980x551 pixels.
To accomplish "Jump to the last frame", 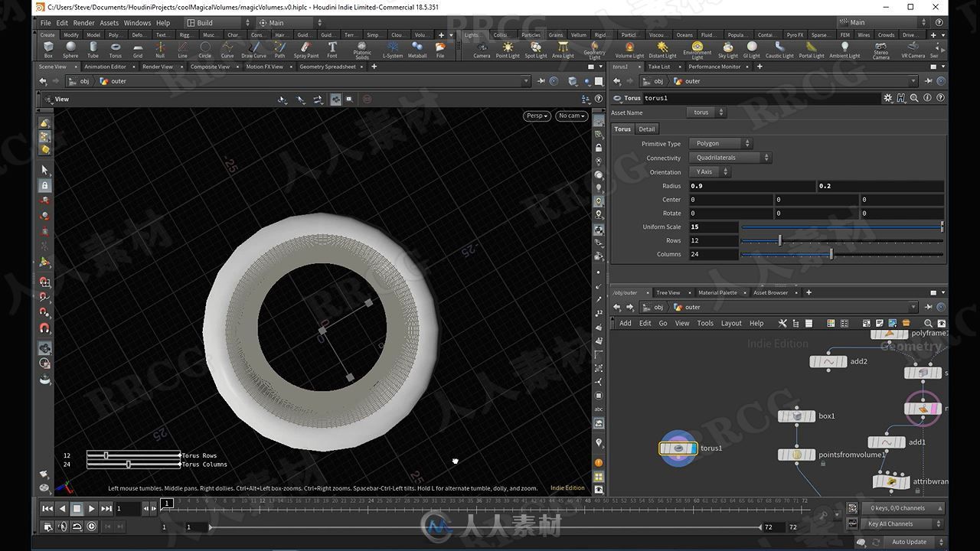I will (x=106, y=508).
